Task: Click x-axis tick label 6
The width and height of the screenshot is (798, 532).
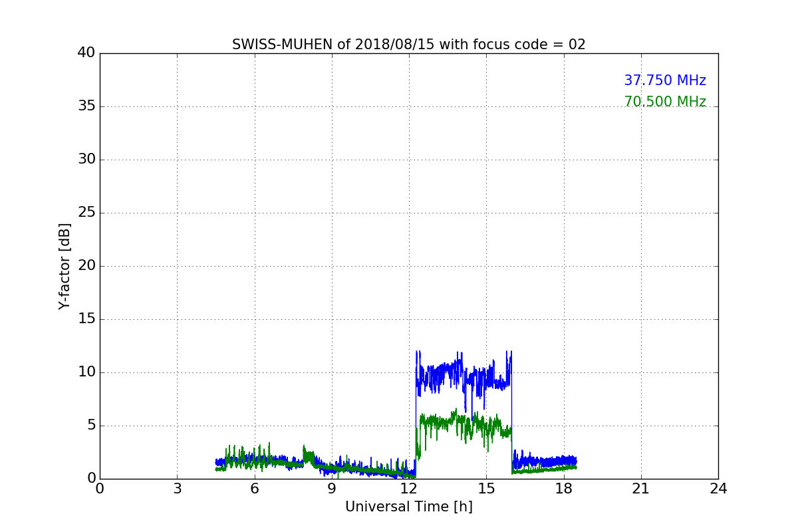Action: (x=255, y=489)
